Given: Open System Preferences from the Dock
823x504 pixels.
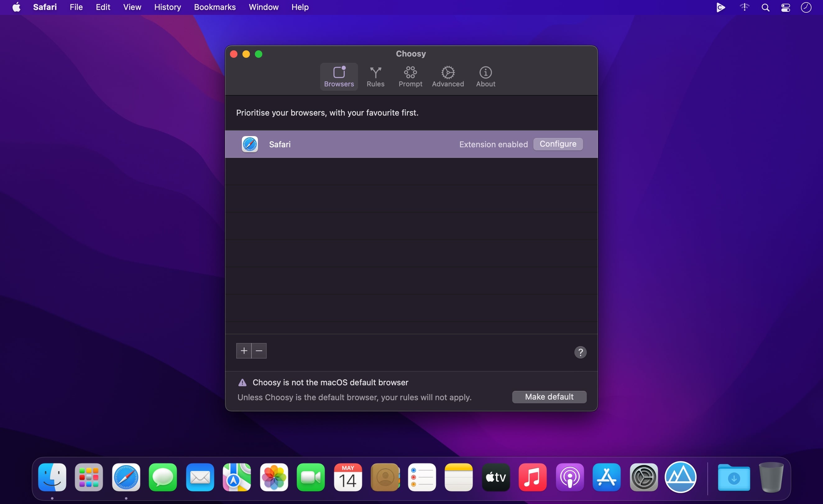Looking at the screenshot, I should tap(644, 477).
